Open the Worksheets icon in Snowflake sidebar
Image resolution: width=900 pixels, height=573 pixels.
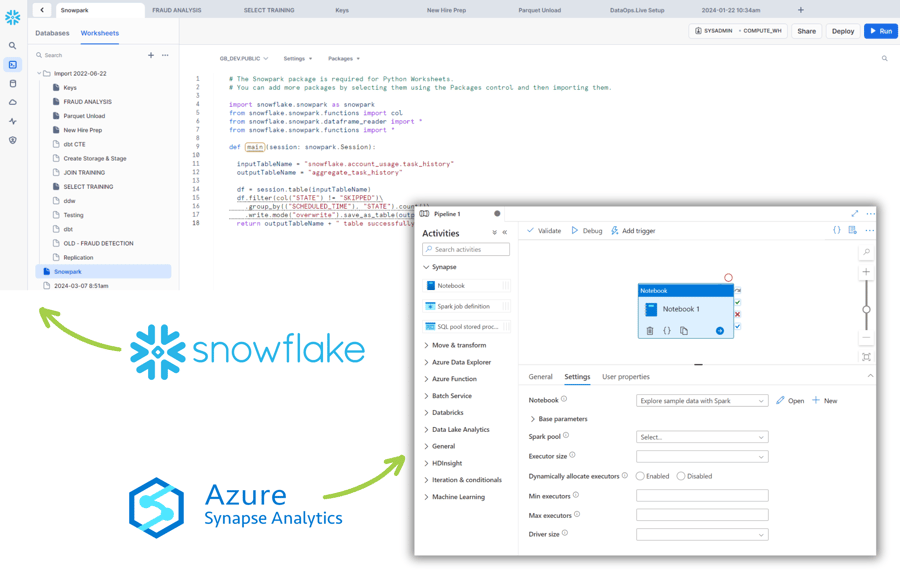pyautogui.click(x=13, y=64)
